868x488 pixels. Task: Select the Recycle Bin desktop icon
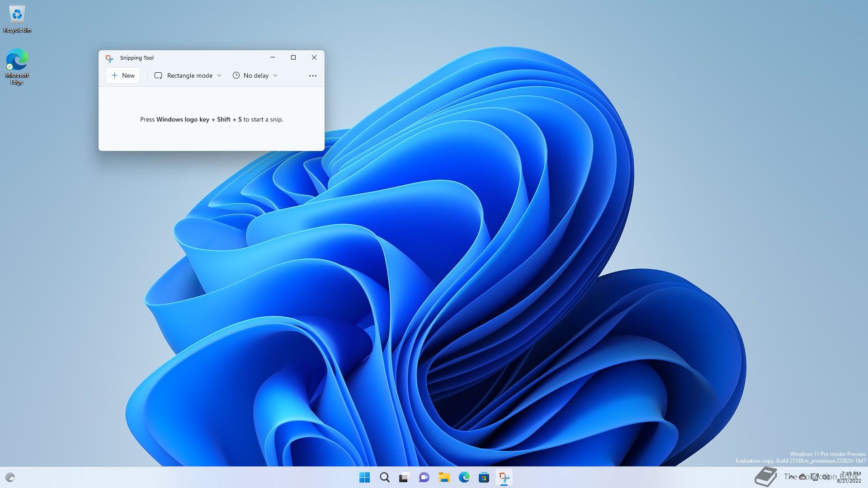pyautogui.click(x=17, y=19)
